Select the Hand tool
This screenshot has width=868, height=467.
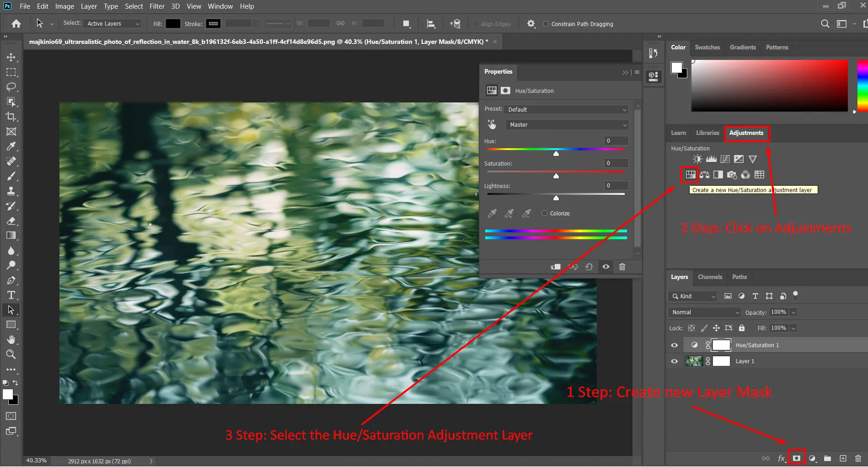coord(11,339)
